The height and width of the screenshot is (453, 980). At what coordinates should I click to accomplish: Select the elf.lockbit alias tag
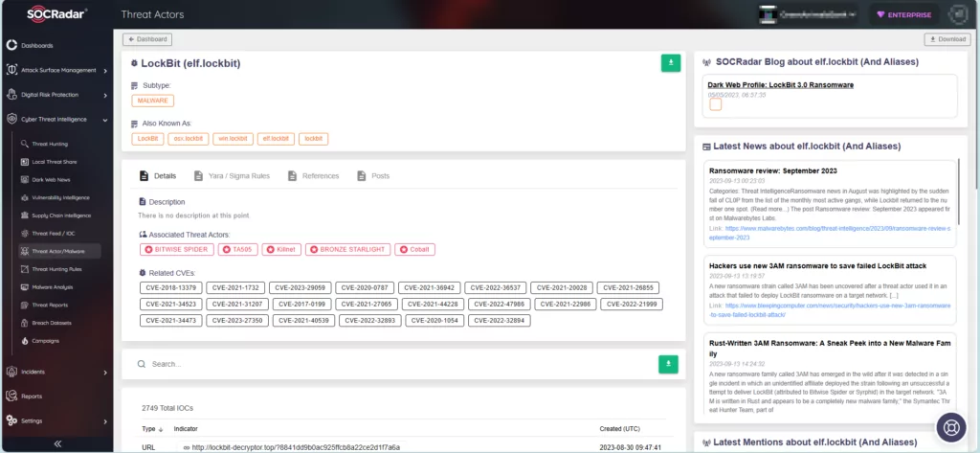[x=276, y=139]
